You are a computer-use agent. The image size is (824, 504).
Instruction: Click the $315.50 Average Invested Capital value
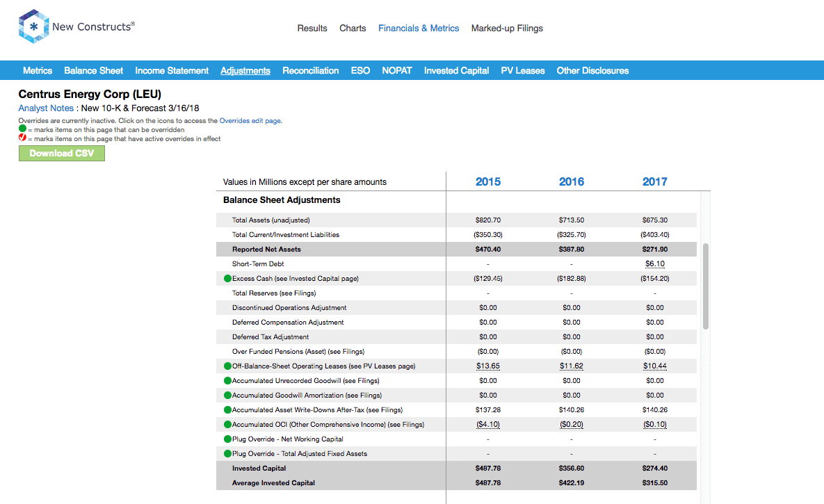[x=655, y=483]
